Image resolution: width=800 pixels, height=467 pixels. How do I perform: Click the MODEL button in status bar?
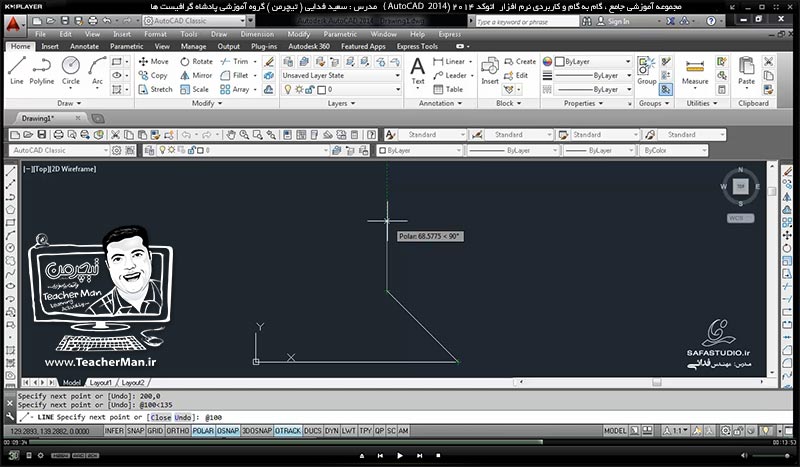[x=615, y=431]
